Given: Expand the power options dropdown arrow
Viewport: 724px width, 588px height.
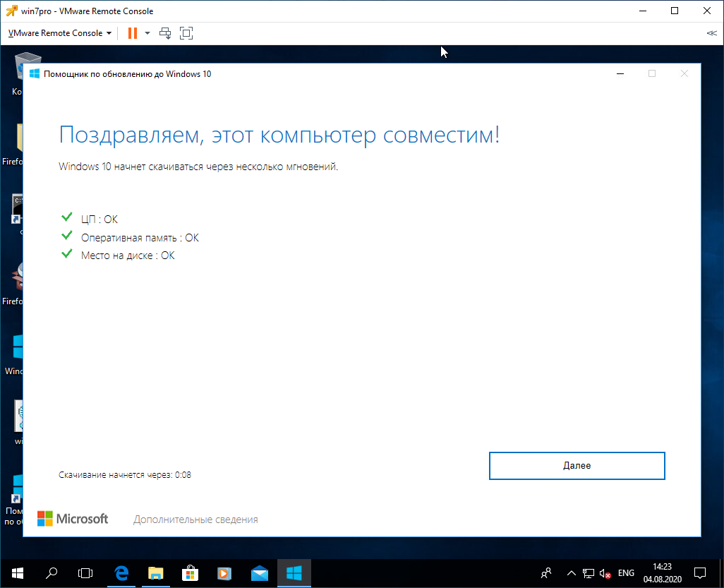Looking at the screenshot, I should coord(147,33).
